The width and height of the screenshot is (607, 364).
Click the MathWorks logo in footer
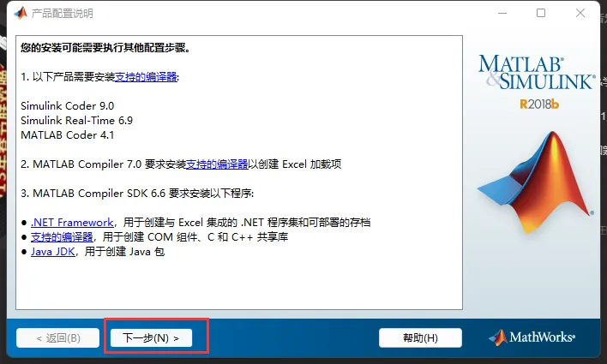coord(532,337)
